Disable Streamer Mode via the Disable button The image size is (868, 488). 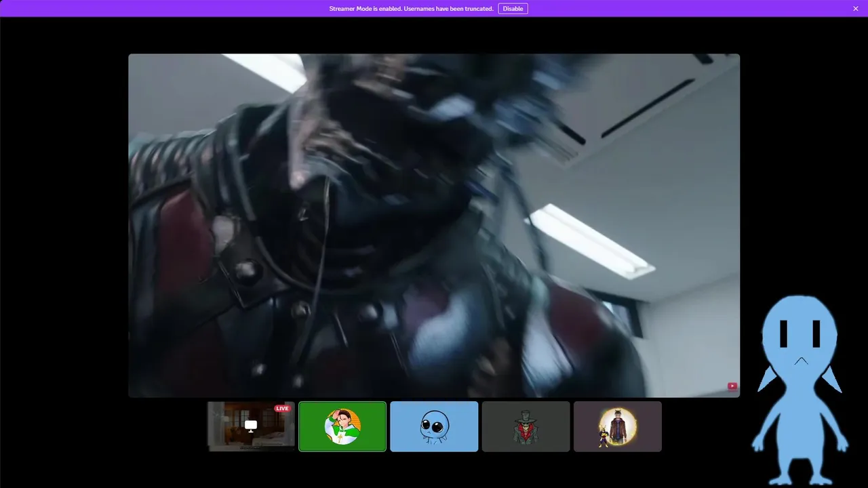(x=513, y=9)
